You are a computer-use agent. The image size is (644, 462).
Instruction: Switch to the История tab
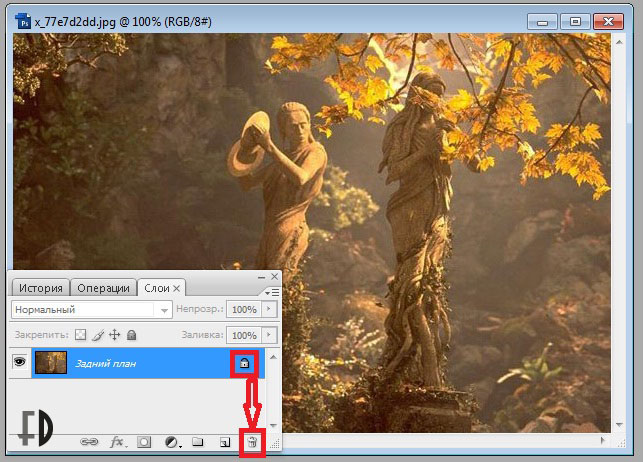pyautogui.click(x=41, y=288)
